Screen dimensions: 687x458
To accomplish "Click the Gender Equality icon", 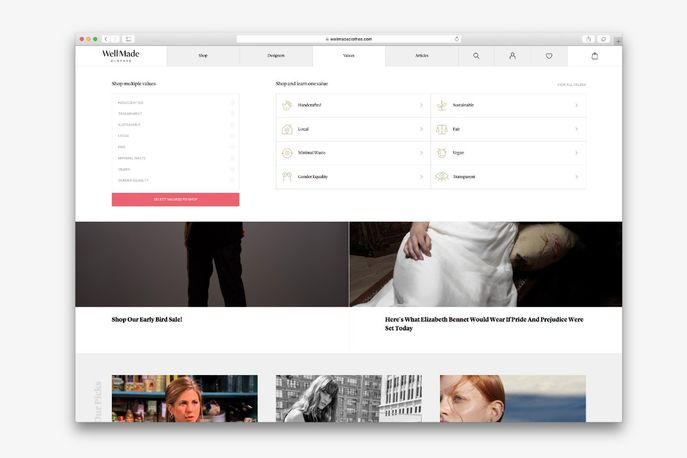I will click(x=287, y=177).
